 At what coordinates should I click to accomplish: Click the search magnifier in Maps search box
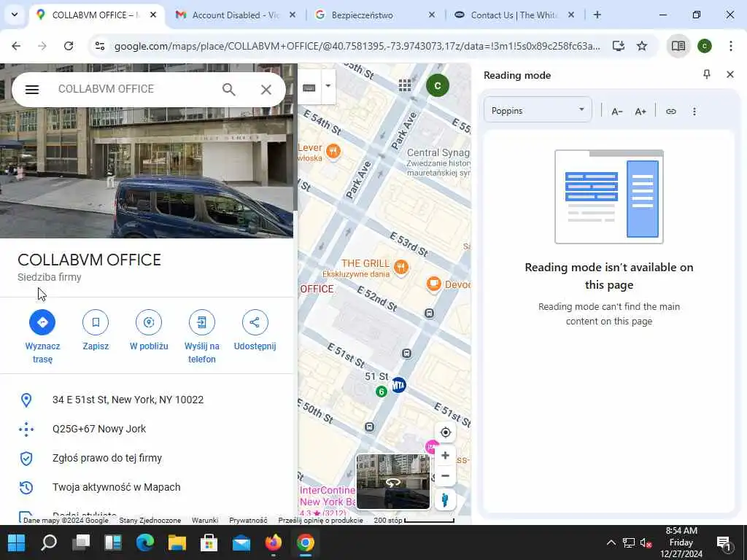228,90
